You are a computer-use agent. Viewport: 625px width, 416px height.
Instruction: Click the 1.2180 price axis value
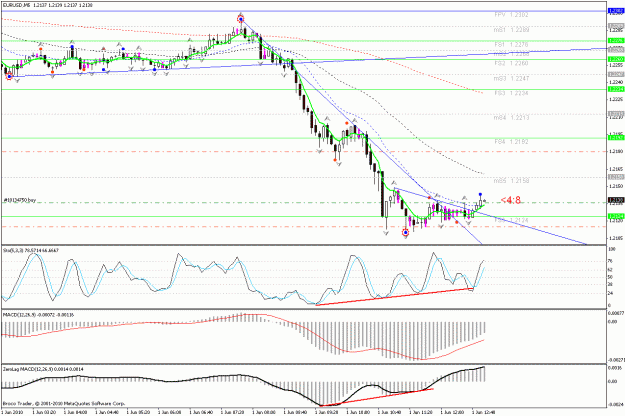(x=616, y=151)
